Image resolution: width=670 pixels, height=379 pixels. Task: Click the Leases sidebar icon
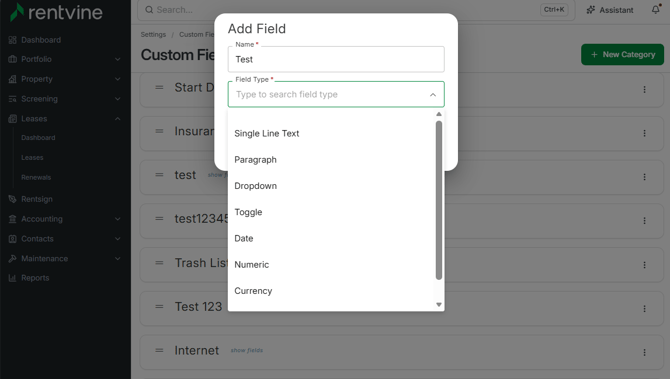(x=12, y=119)
